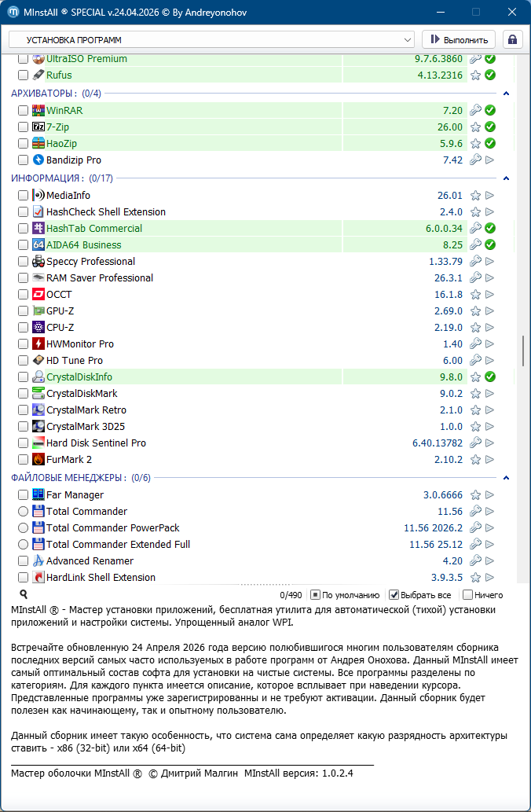Click the OCCT program icon
The image size is (531, 812).
click(38, 295)
